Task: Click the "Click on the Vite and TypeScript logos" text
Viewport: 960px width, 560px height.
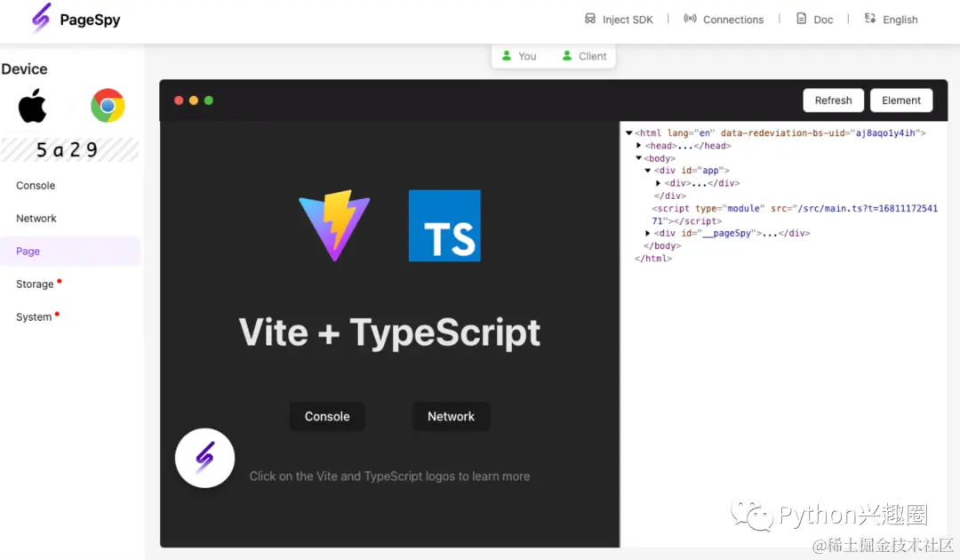Action: [x=389, y=476]
